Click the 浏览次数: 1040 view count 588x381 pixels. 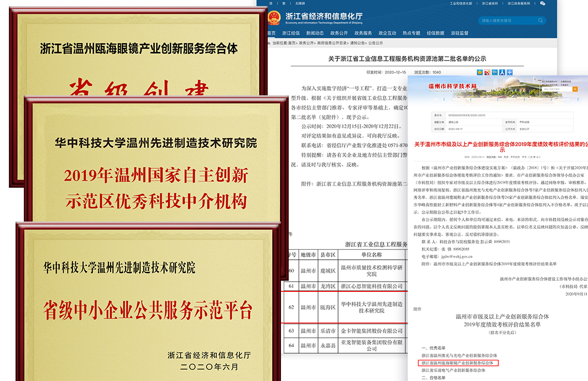pyautogui.click(x=428, y=72)
